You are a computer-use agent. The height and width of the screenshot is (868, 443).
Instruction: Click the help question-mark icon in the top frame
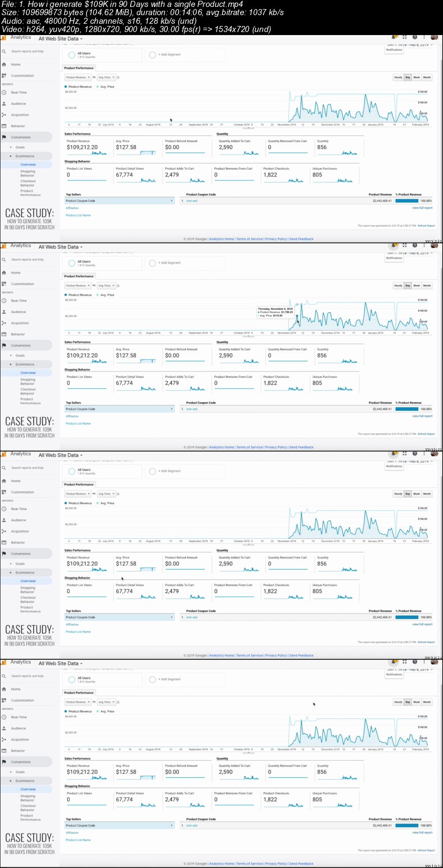414,37
